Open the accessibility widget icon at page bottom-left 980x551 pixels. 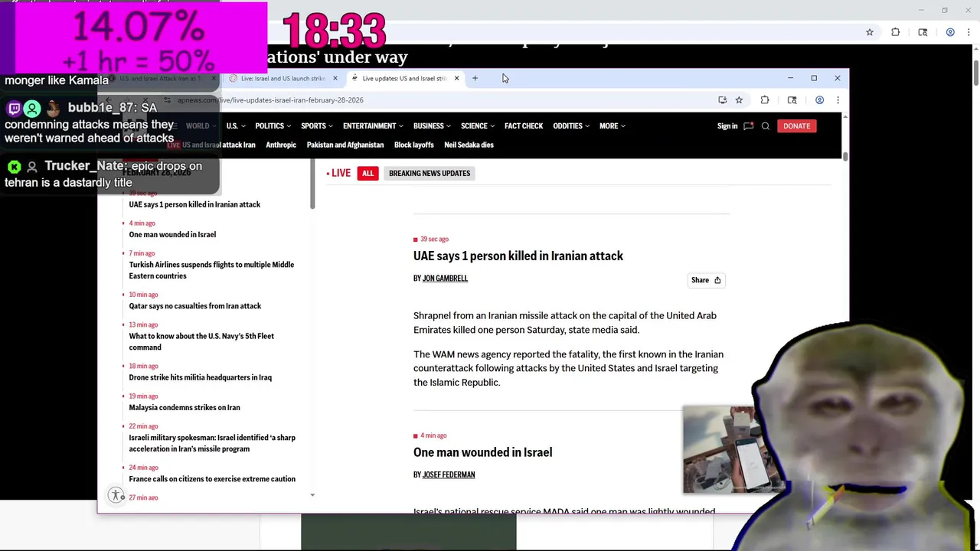click(x=116, y=496)
